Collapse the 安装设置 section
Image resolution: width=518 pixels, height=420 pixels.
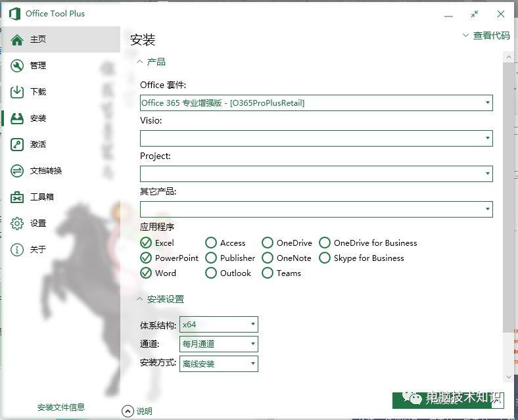160,299
